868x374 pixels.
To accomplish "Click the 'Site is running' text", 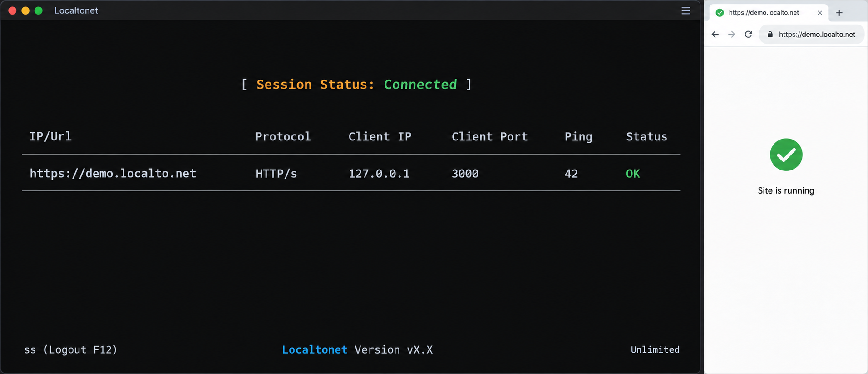I will 786,190.
